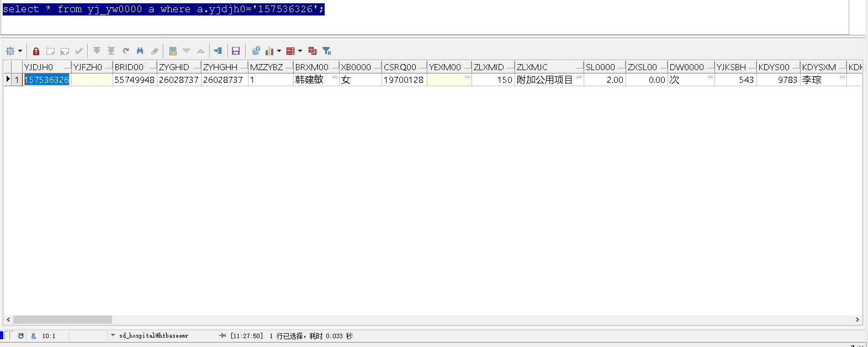Click the horizontal scrollbar thumb

click(x=62, y=319)
